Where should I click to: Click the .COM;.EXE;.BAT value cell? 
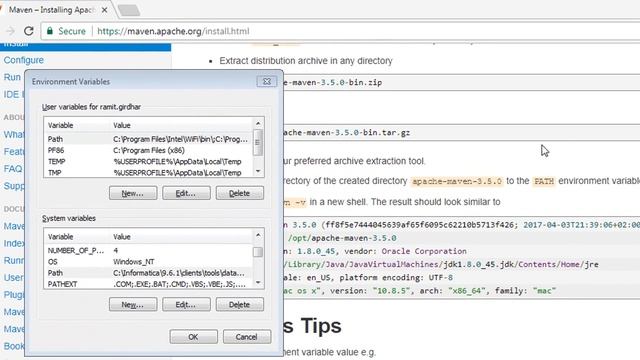pyautogui.click(x=179, y=284)
